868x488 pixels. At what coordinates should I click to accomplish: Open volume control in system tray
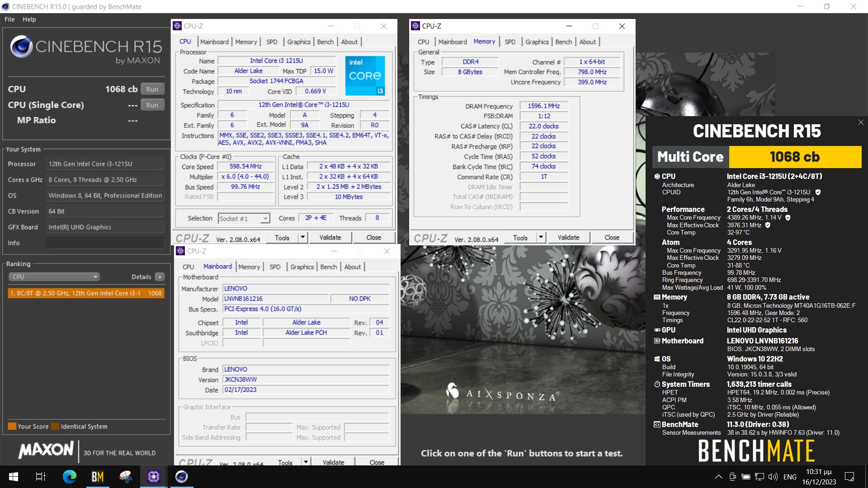tap(773, 477)
